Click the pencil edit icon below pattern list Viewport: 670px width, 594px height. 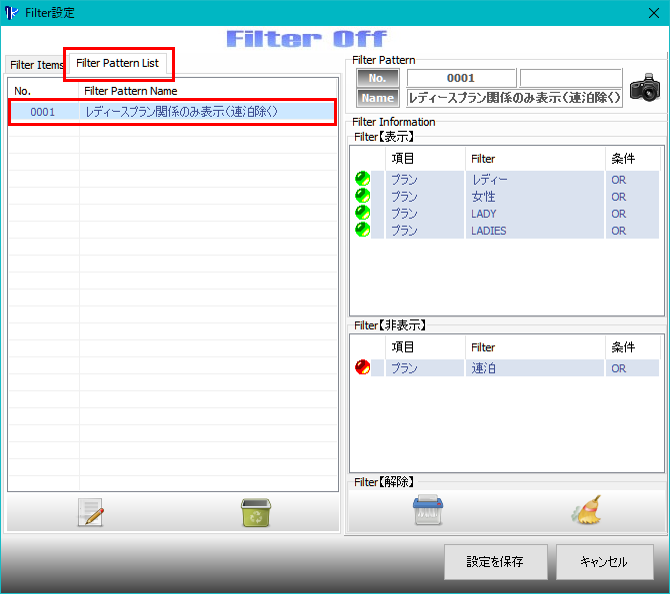click(x=91, y=513)
